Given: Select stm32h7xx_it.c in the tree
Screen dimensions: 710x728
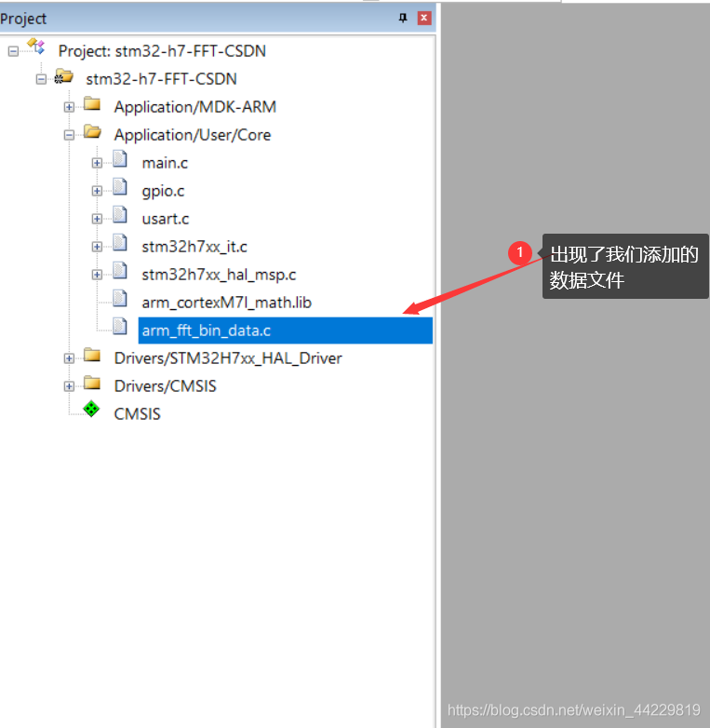Looking at the screenshot, I should tap(194, 247).
